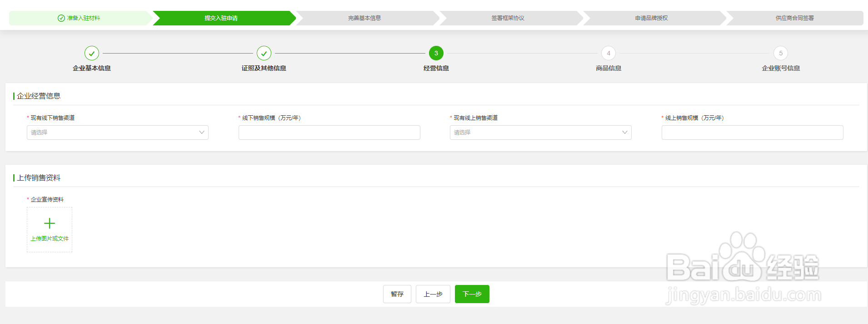Click the 准备入驻材料 checkmark icon
The height and width of the screenshot is (324, 868).
point(61,18)
